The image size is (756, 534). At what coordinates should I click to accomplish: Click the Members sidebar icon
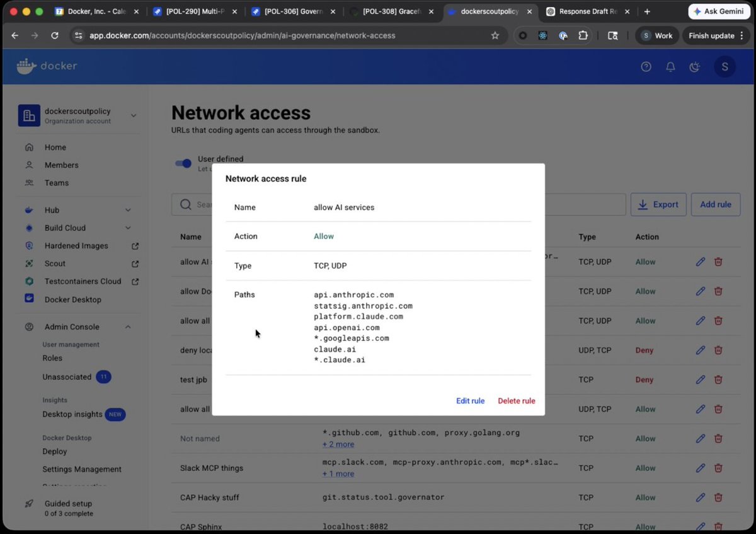coord(29,165)
